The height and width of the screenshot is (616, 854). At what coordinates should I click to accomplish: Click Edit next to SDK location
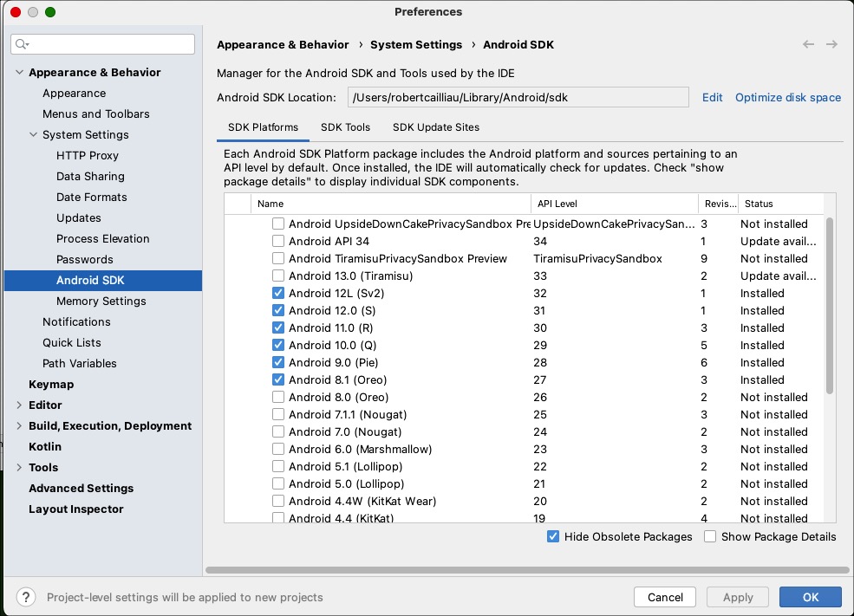click(x=712, y=97)
